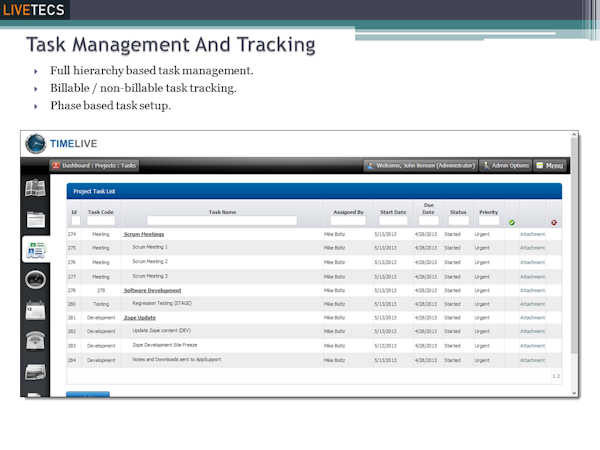Click Regression Testing (STAGE) task name
600x450 pixels.
(x=162, y=303)
